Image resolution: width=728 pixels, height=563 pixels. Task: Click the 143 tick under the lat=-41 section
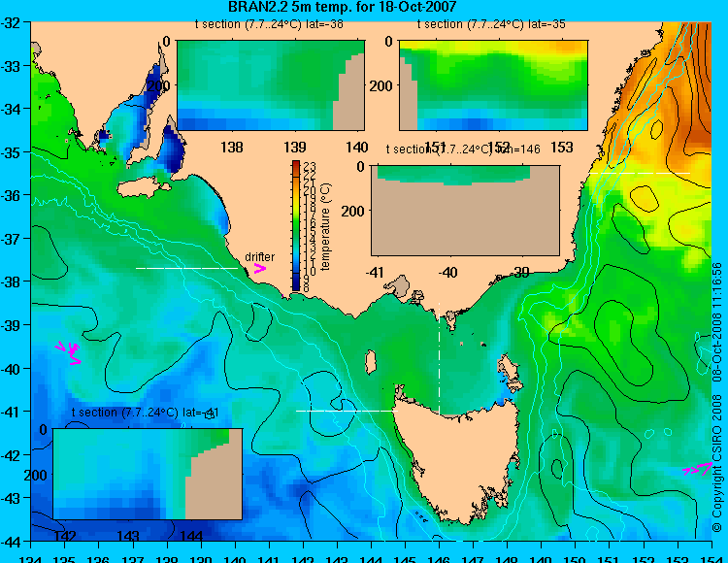pos(128,536)
